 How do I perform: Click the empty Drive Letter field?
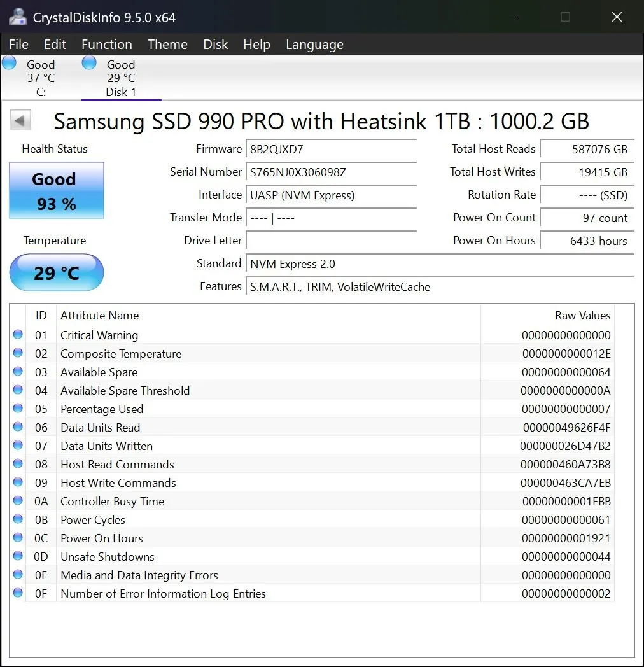(x=331, y=241)
